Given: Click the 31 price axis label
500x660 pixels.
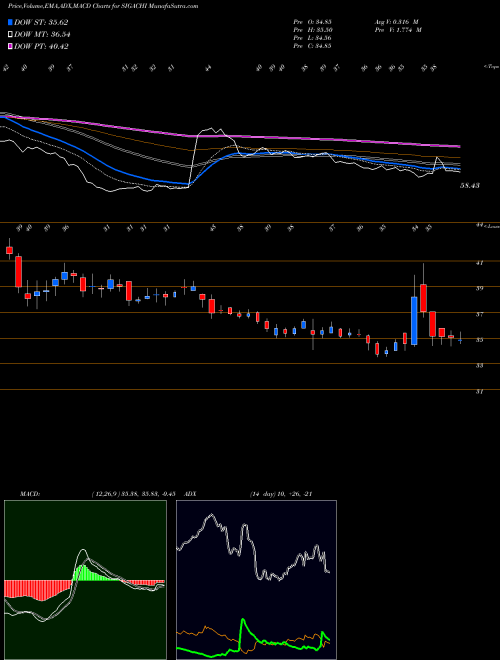Looking at the screenshot, I should tap(479, 391).
